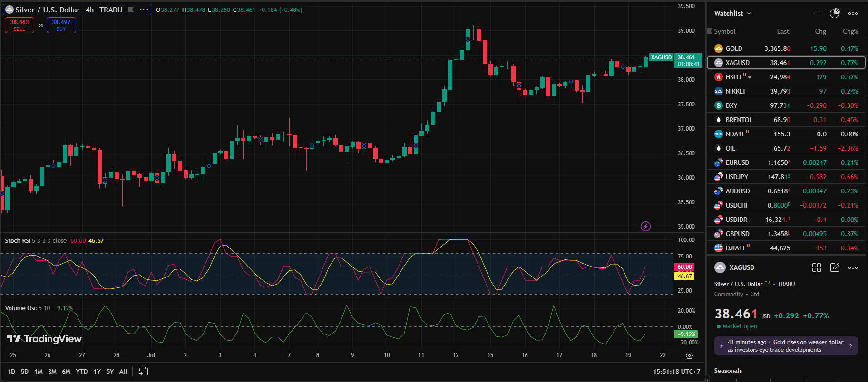Screen dimensions: 868x382
Task: Click the note edit icon in XAGUSD details
Action: [x=835, y=267]
